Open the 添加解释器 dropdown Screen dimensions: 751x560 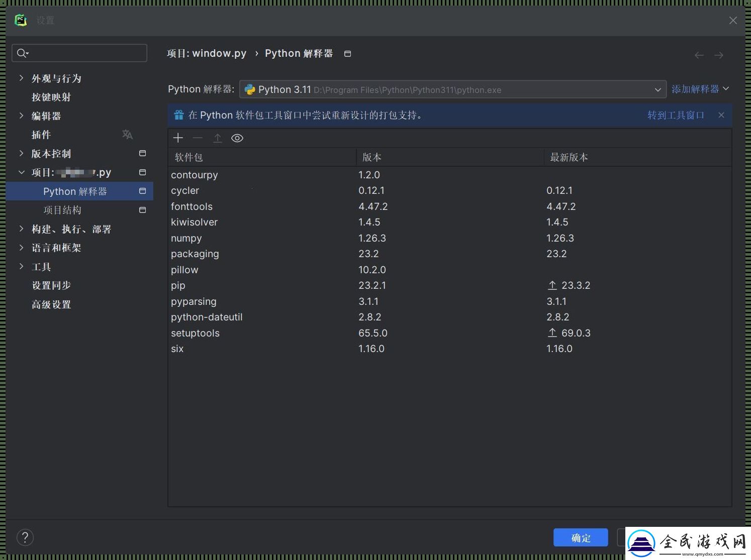click(700, 89)
